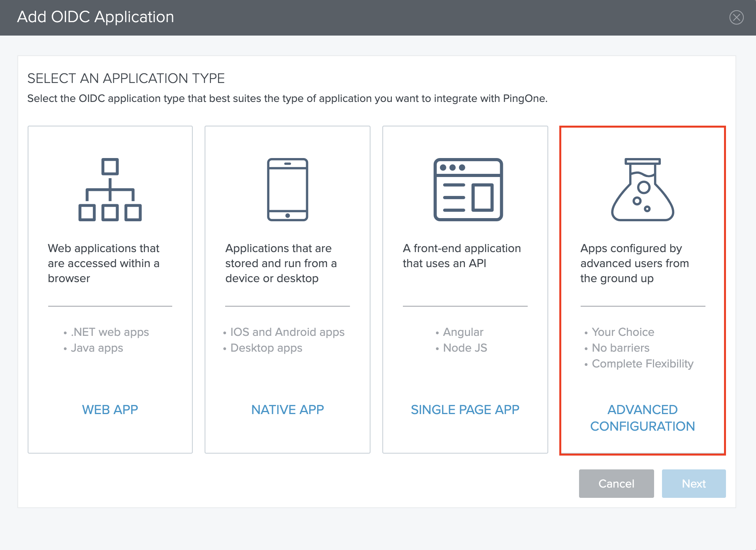Click the Add OIDC Application title bar

click(95, 17)
